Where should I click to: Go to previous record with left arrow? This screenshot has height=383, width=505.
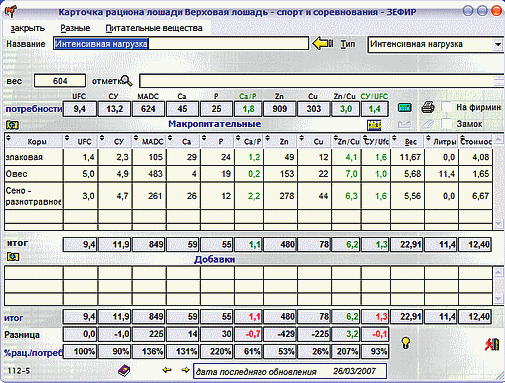tap(167, 370)
